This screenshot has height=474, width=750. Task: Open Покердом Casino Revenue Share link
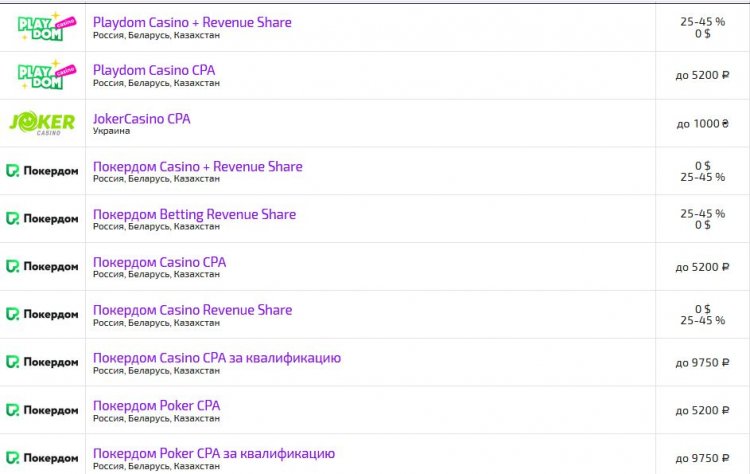(192, 310)
